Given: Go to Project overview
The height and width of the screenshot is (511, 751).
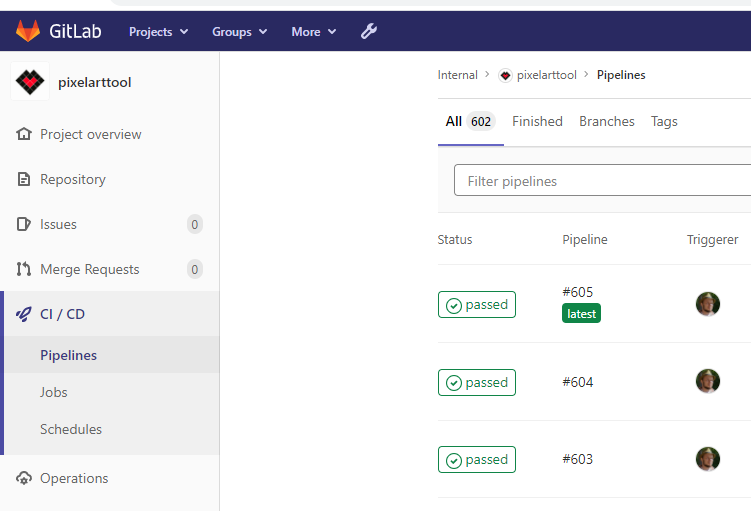Looking at the screenshot, I should click(91, 135).
